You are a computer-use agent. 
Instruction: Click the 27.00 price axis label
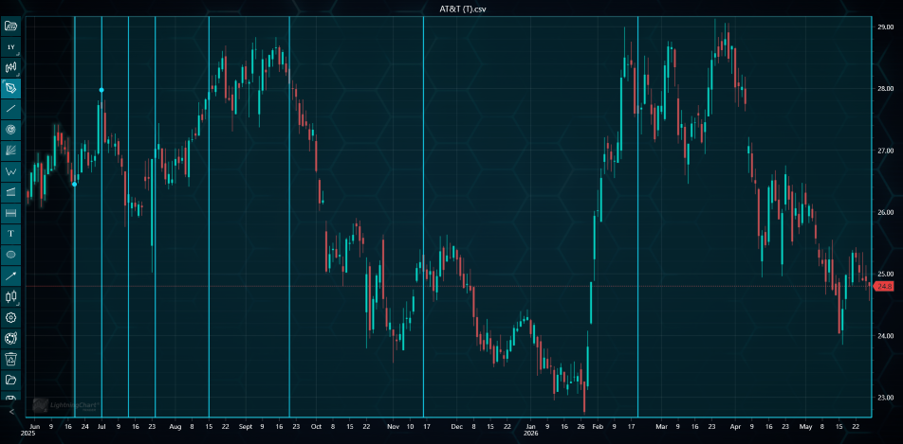coord(886,150)
